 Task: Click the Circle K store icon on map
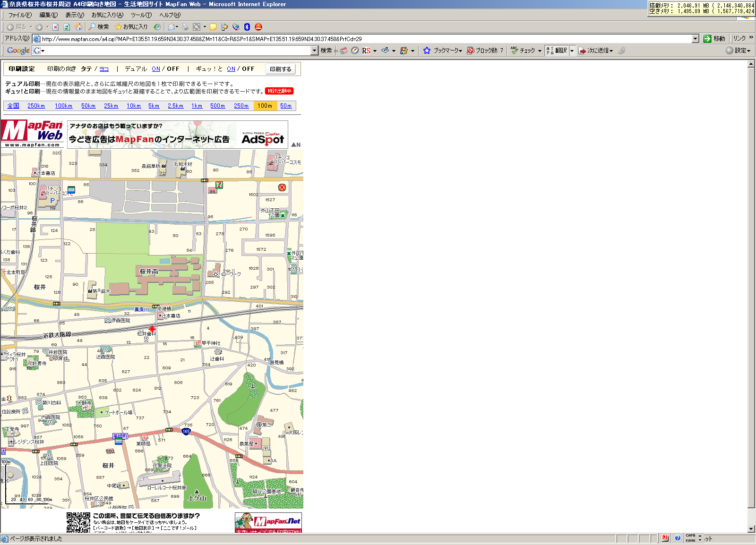tap(282, 187)
